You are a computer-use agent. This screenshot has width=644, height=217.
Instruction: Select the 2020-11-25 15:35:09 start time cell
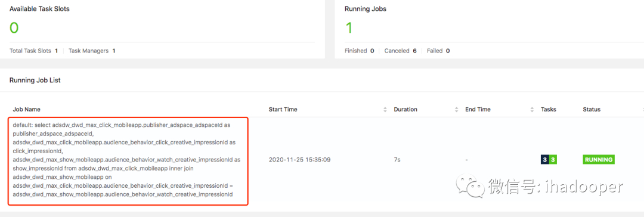tap(299, 160)
